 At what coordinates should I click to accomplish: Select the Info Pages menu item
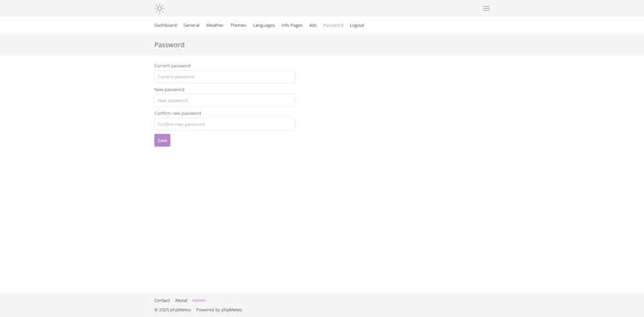292,25
